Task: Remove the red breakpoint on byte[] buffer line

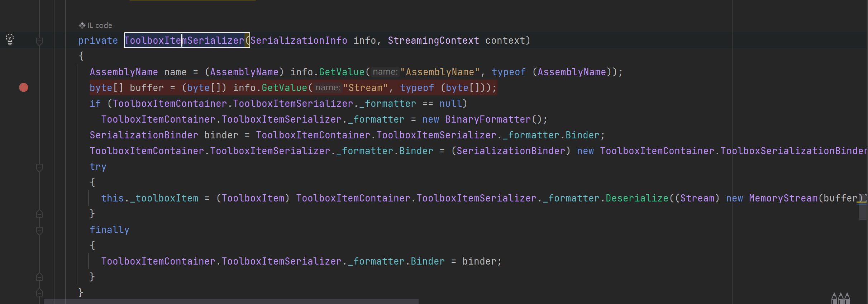Action: (24, 87)
